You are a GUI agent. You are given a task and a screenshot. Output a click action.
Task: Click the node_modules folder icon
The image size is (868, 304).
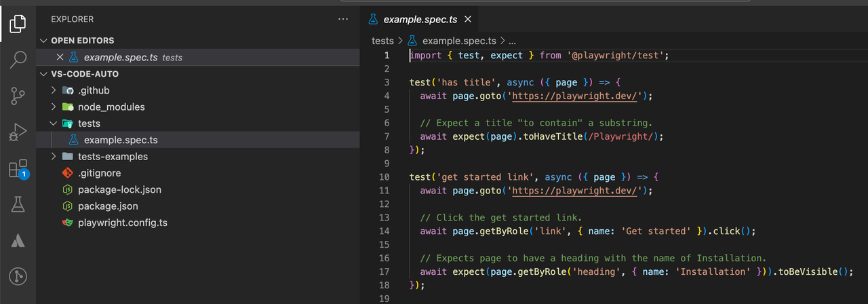point(68,107)
